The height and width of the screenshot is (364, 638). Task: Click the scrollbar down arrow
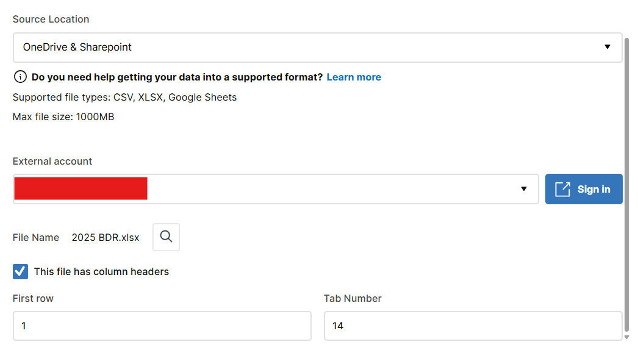[x=626, y=337]
